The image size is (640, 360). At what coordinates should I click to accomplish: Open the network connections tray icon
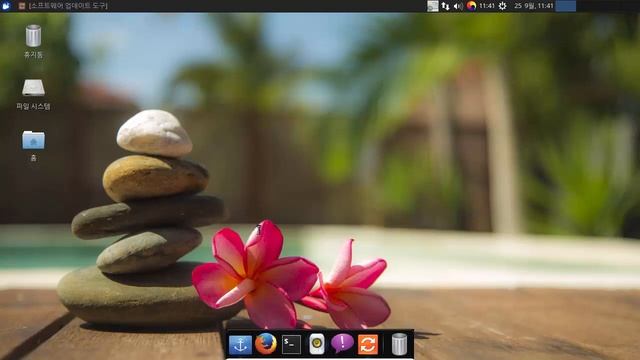point(445,6)
